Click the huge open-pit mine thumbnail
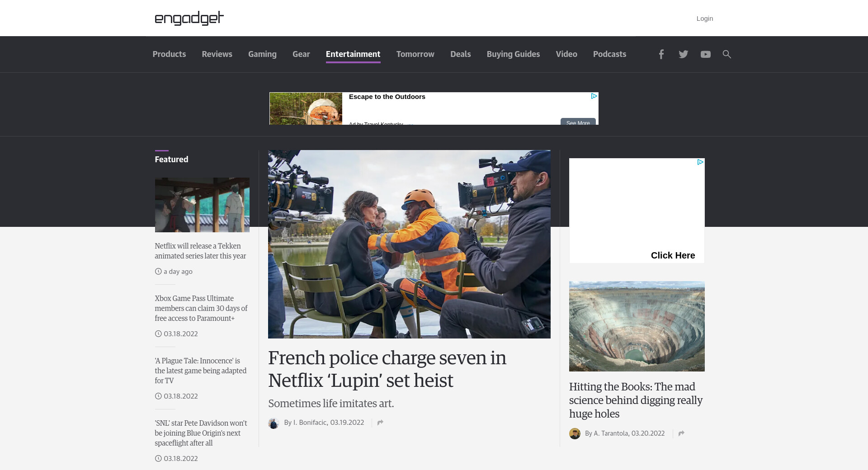 (637, 326)
